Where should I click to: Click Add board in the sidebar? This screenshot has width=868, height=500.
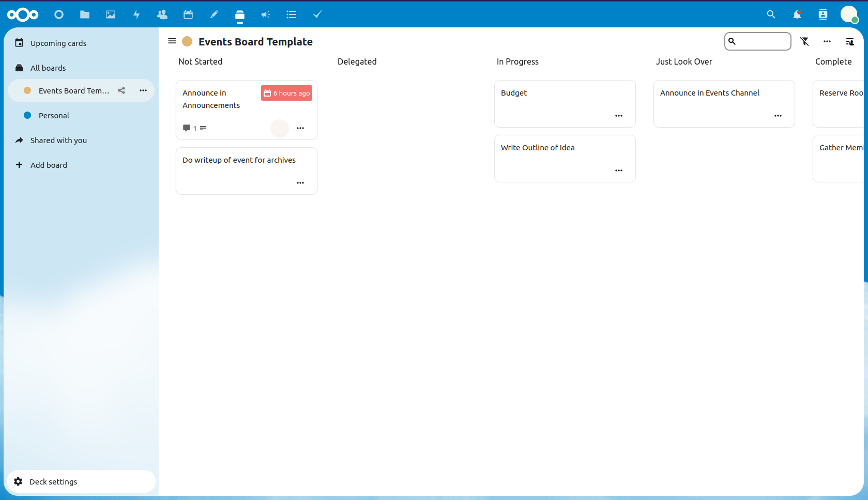(x=49, y=165)
